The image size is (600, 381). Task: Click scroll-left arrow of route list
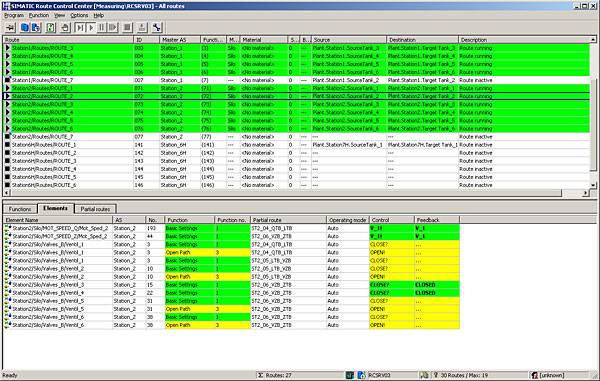click(x=7, y=193)
